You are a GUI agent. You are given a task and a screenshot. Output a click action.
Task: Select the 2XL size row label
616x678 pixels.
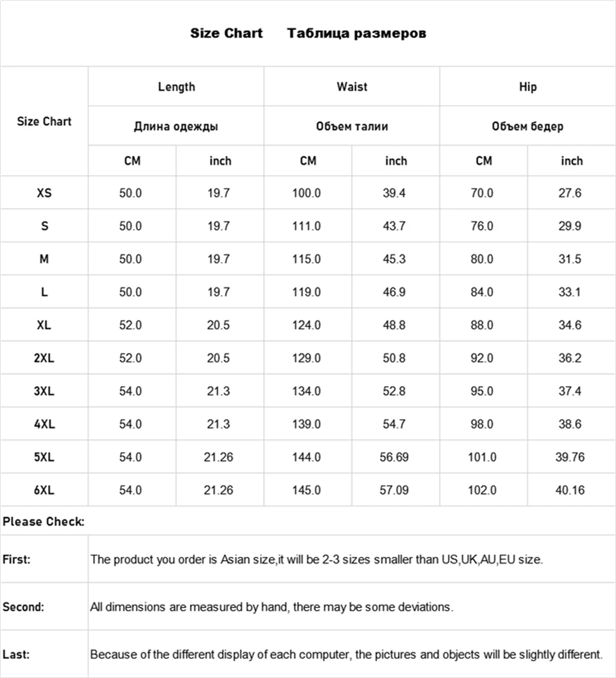pyautogui.click(x=44, y=358)
